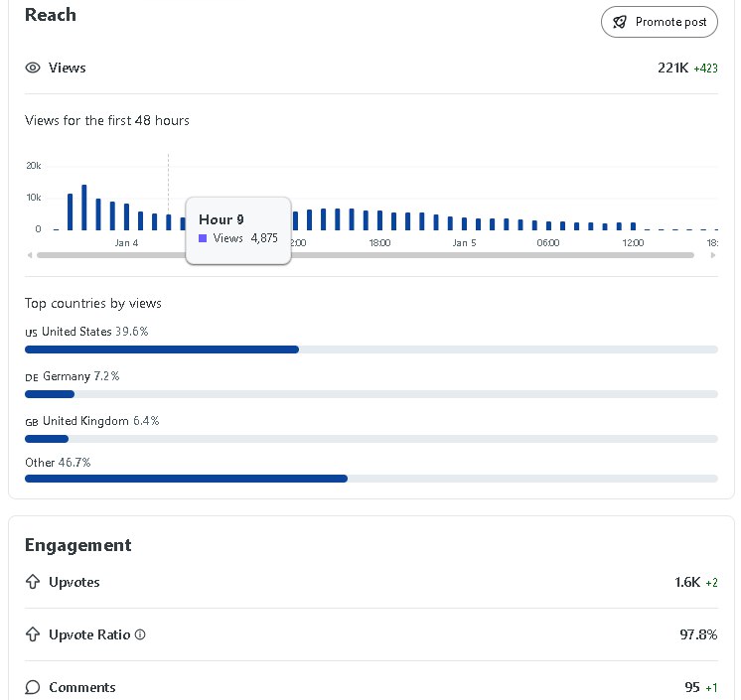Screen dimensions: 741x700
Task: Click the purple Views swatch in tooltip
Action: [203, 238]
